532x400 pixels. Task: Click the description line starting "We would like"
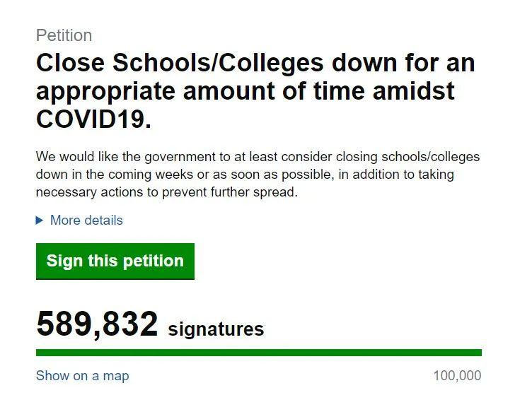pyautogui.click(x=258, y=156)
